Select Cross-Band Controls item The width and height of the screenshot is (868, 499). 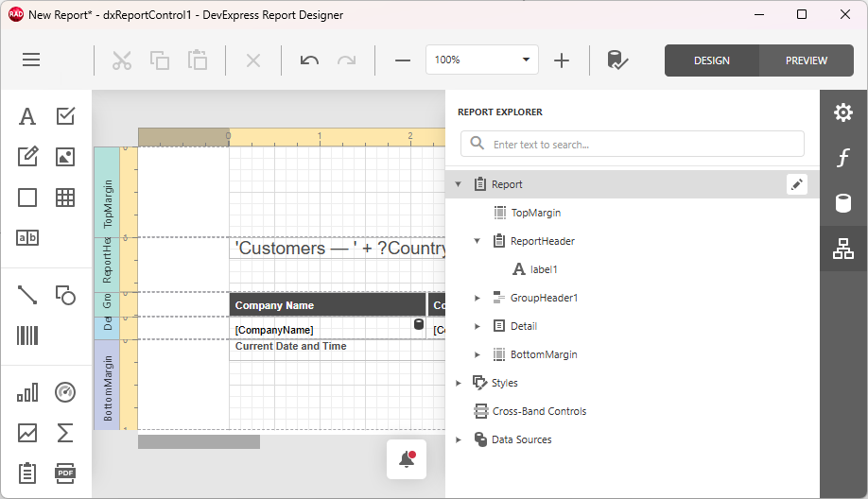[x=539, y=411]
